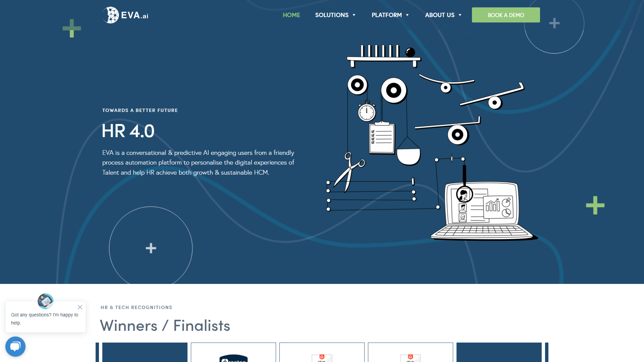Select the HOME menu tab

pyautogui.click(x=291, y=15)
